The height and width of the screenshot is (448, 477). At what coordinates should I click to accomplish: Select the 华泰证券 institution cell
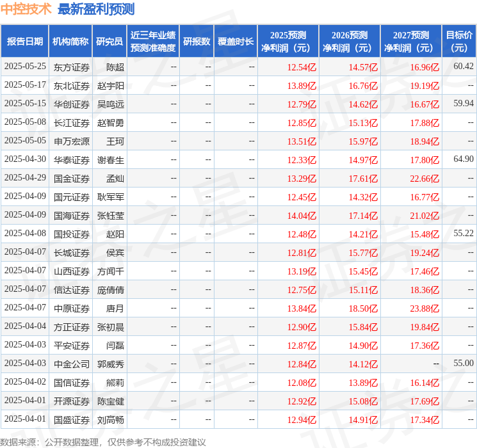click(72, 160)
